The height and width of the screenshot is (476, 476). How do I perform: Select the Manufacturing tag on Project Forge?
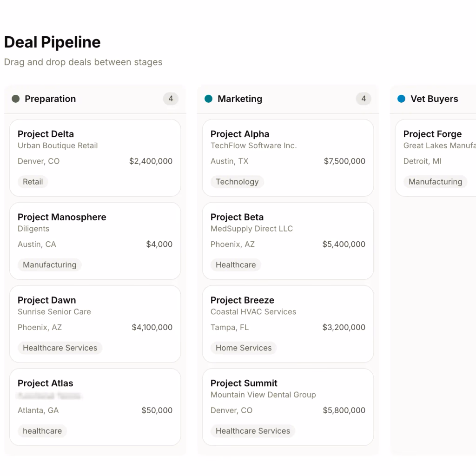click(x=435, y=182)
